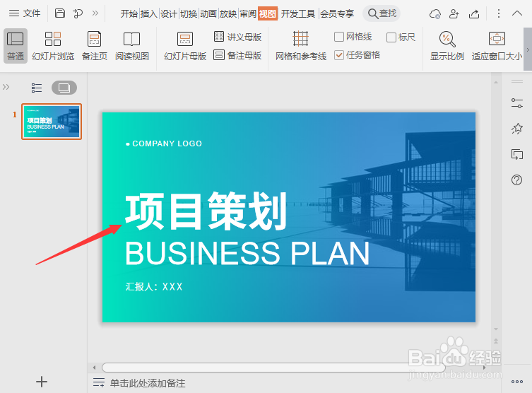Switch to outline list view icon
Screen dimensions: 532x393
37,88
